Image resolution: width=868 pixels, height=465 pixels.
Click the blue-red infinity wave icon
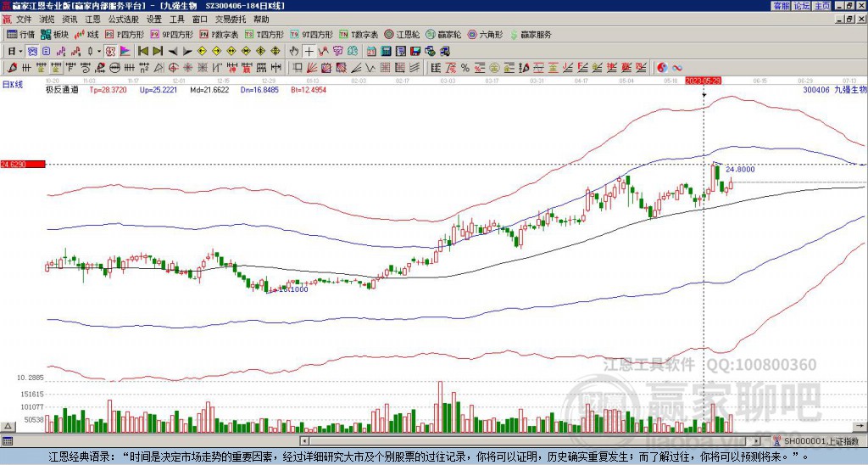677,68
